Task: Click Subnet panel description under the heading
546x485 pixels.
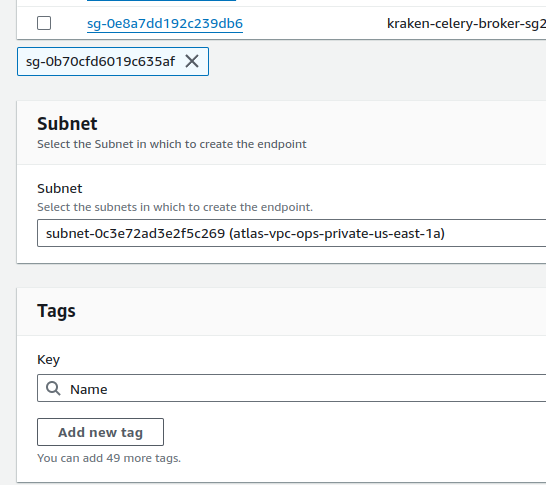Action: tap(172, 144)
